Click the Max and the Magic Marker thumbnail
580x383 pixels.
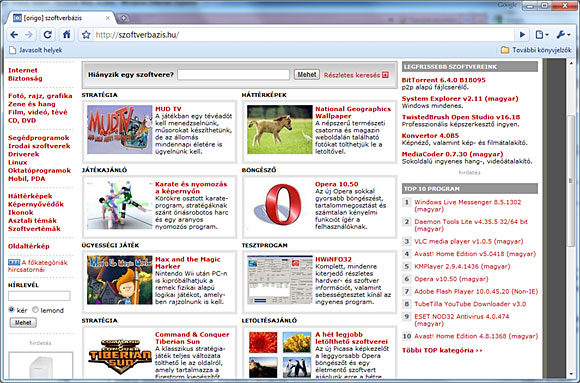[119, 280]
